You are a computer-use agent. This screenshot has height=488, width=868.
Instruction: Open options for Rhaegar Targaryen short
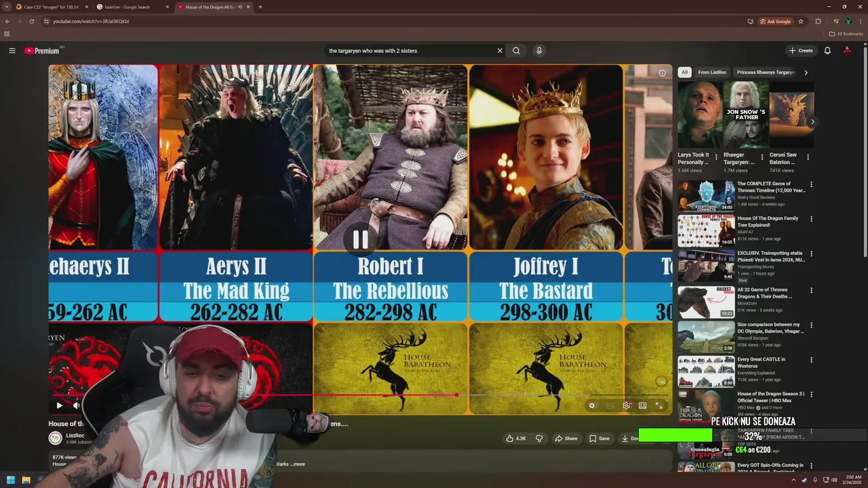(x=762, y=157)
